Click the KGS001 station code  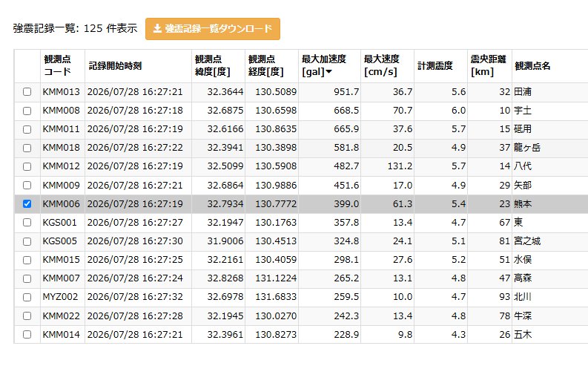pyautogui.click(x=59, y=223)
